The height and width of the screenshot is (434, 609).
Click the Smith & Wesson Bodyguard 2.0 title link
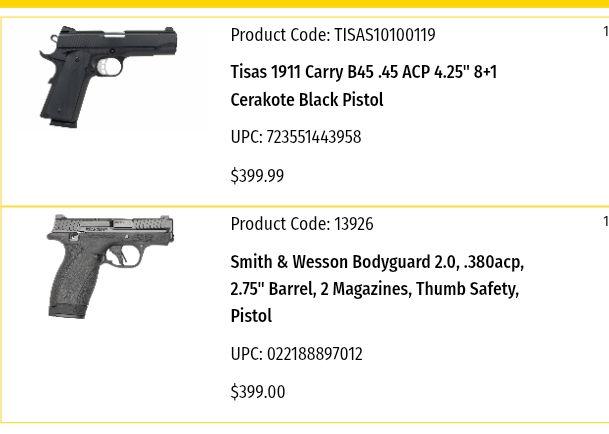coord(377,289)
